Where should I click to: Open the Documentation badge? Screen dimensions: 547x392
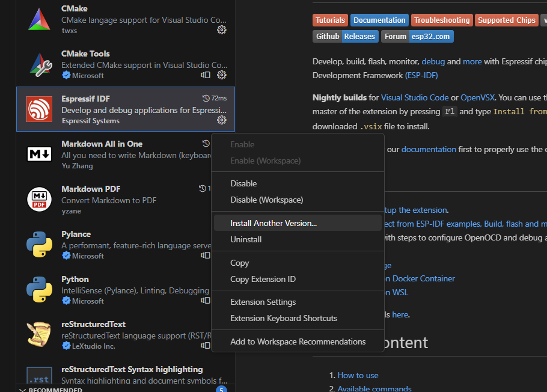pos(379,20)
